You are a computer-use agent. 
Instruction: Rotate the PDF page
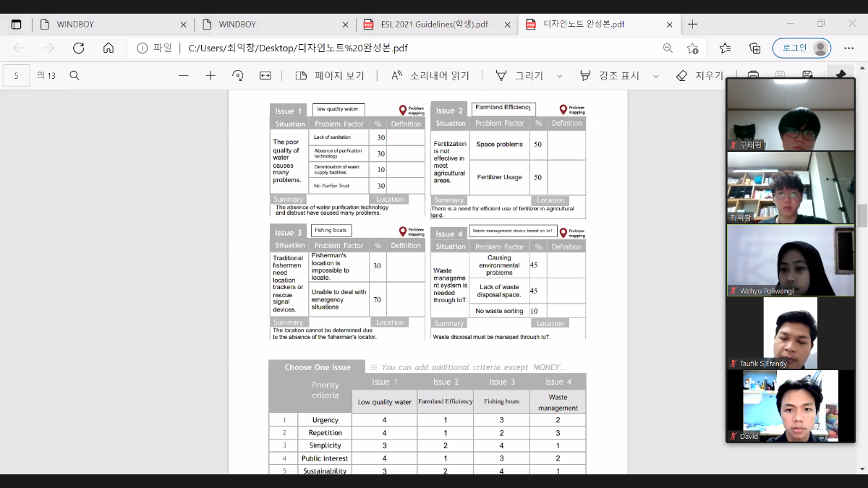[238, 75]
